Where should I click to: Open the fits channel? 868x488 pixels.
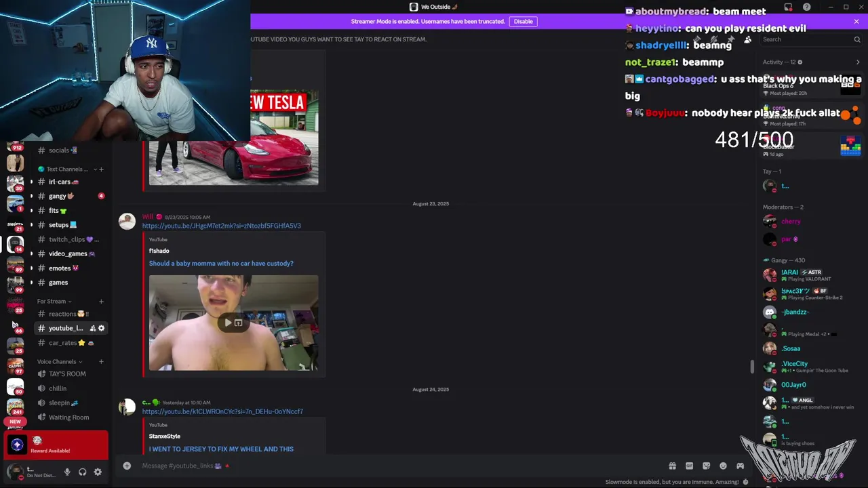coord(71,210)
